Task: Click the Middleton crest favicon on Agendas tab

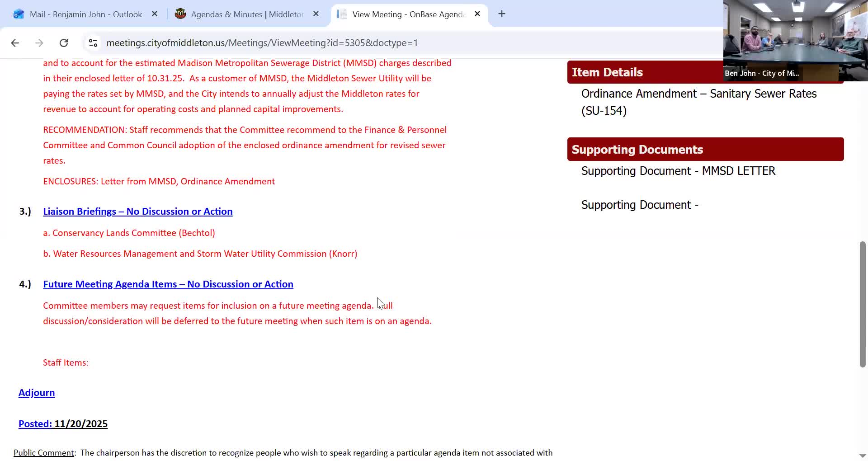Action: (x=180, y=14)
